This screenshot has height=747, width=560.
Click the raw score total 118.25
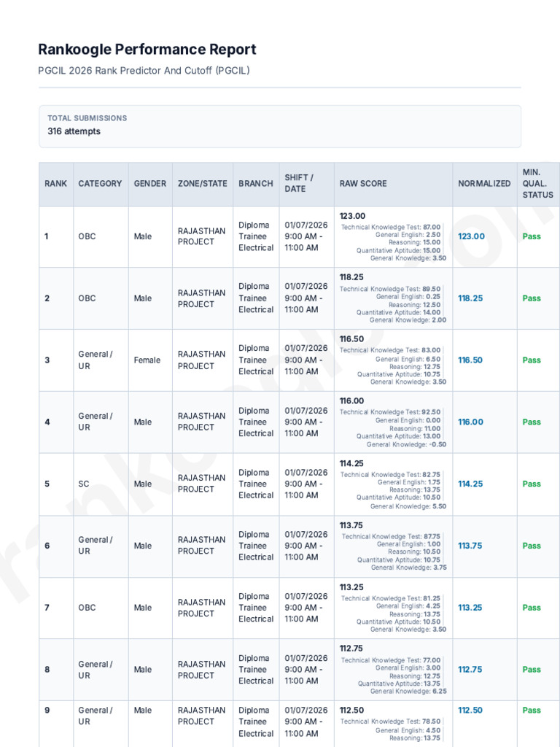click(x=352, y=277)
